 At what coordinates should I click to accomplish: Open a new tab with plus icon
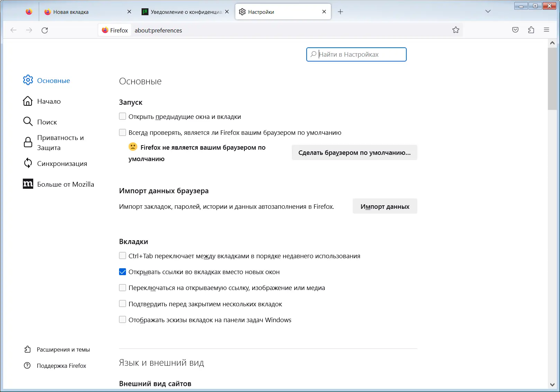(340, 12)
